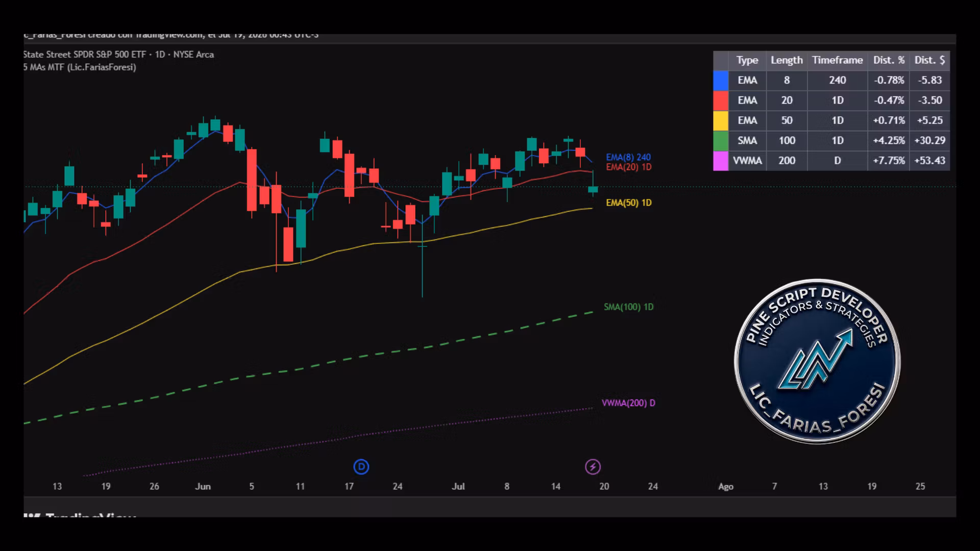980x551 pixels.
Task: Click the Pine Script Developer coin logo
Action: tap(817, 362)
